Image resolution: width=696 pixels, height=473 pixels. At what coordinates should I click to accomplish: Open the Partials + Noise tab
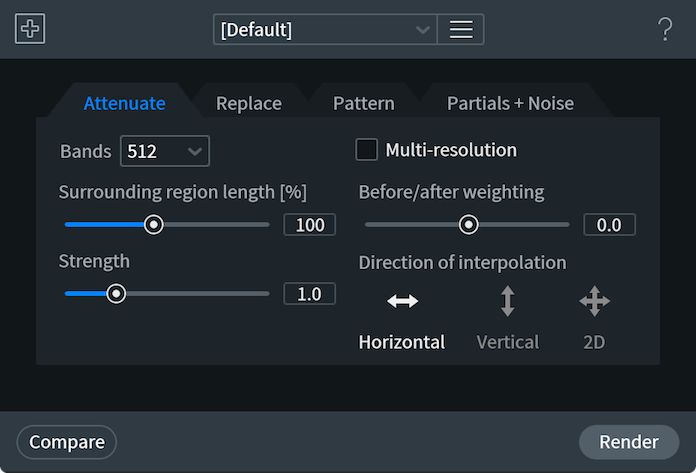tap(510, 103)
